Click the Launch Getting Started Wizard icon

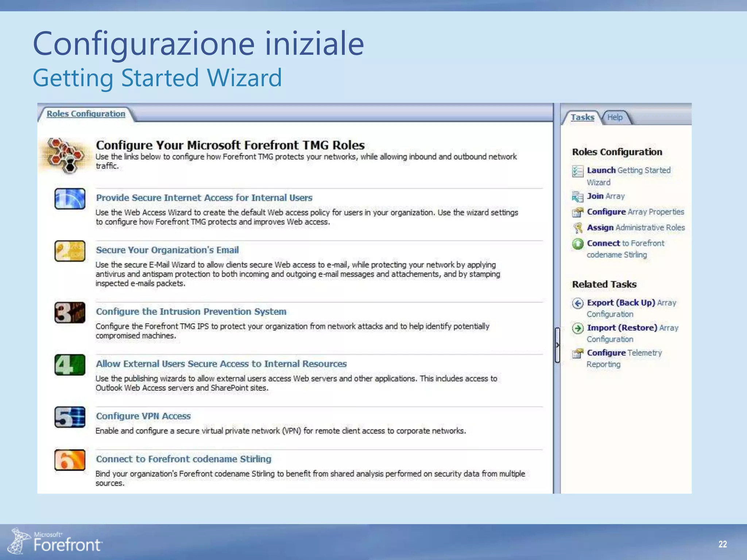click(x=578, y=171)
